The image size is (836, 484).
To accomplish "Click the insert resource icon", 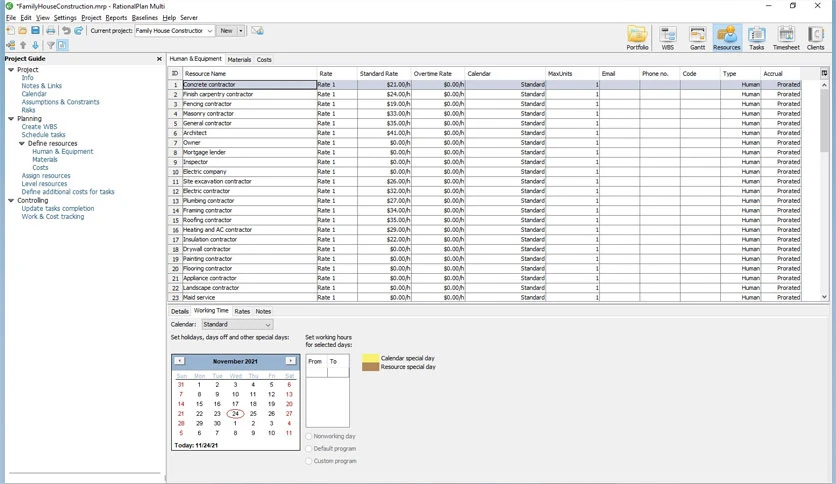I will click(x=10, y=45).
